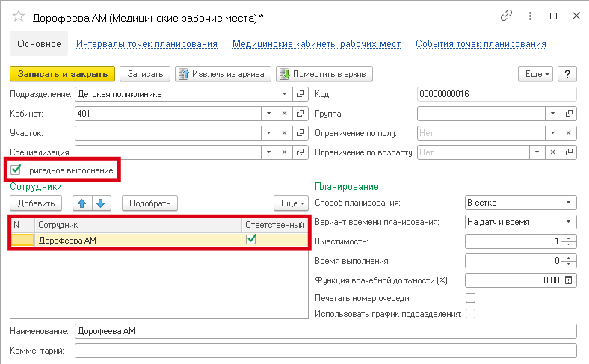The height and width of the screenshot is (364, 589).
Task: Open Вариант времени планирования dropdown
Action: [569, 222]
